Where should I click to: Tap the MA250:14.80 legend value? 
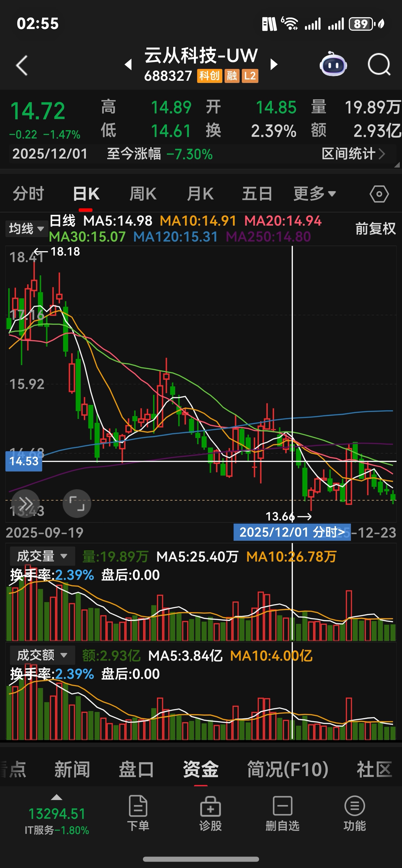[x=268, y=236]
